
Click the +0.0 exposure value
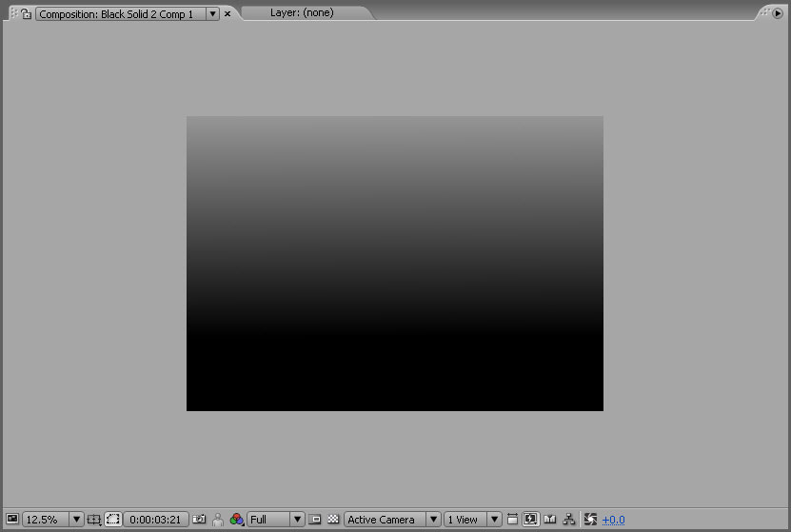613,520
